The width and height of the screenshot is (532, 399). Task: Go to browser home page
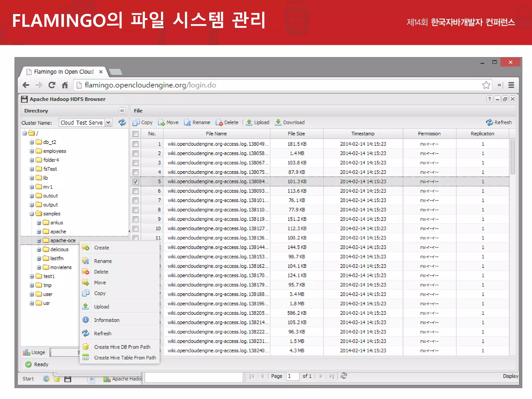[x=65, y=85]
